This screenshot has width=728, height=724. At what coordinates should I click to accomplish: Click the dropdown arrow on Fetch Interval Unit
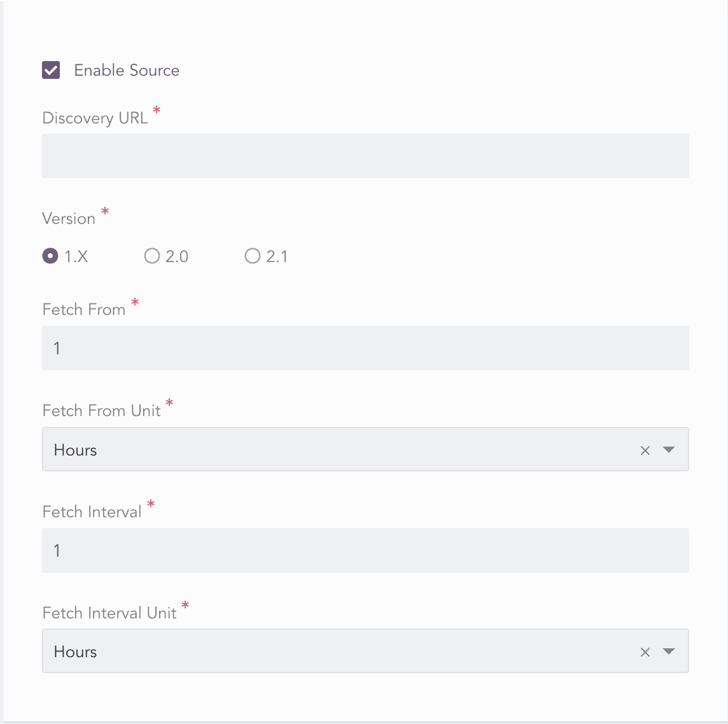point(669,651)
